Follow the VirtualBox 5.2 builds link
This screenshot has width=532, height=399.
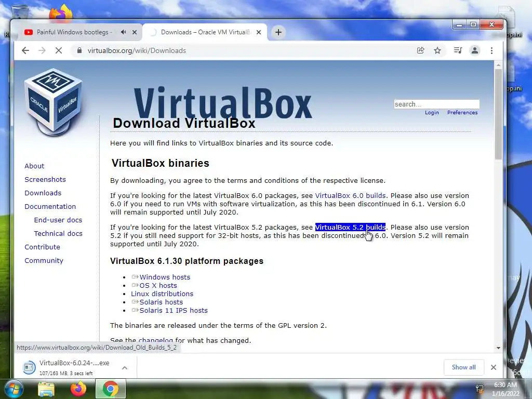click(x=350, y=228)
